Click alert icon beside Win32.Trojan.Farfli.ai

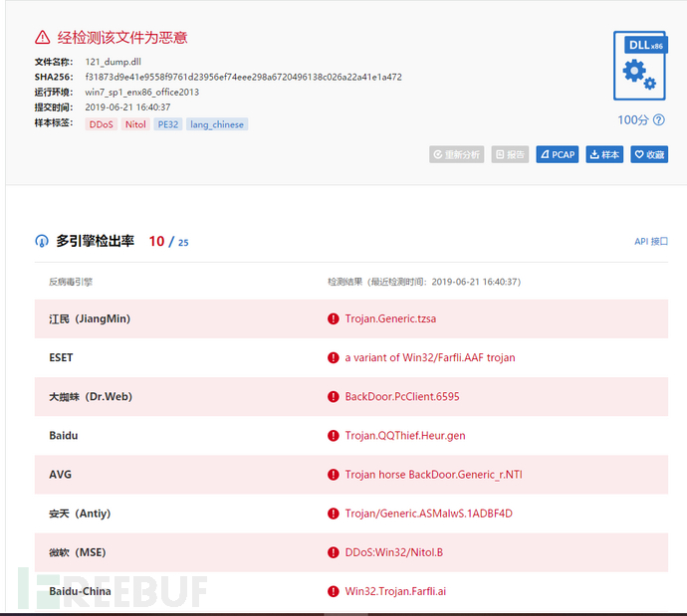coord(333,591)
